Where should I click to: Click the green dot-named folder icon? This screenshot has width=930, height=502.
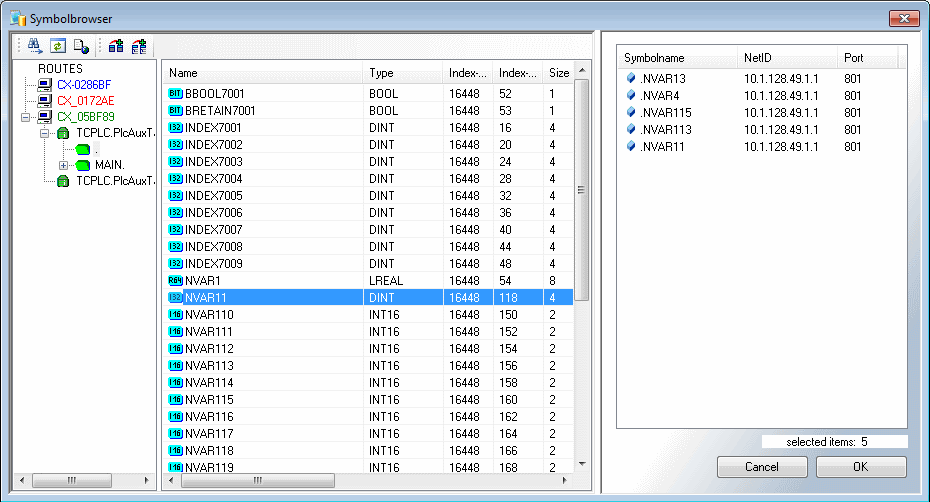pos(82,149)
